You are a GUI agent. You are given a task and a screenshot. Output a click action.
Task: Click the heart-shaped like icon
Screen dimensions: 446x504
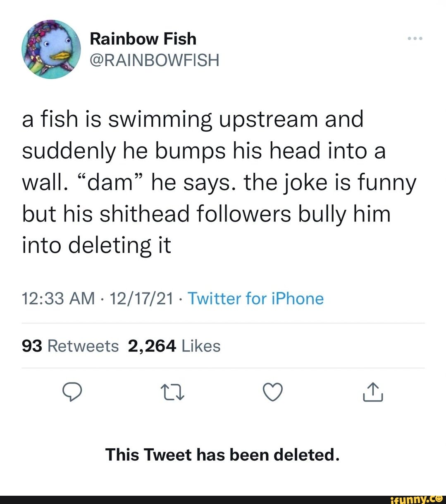(273, 393)
